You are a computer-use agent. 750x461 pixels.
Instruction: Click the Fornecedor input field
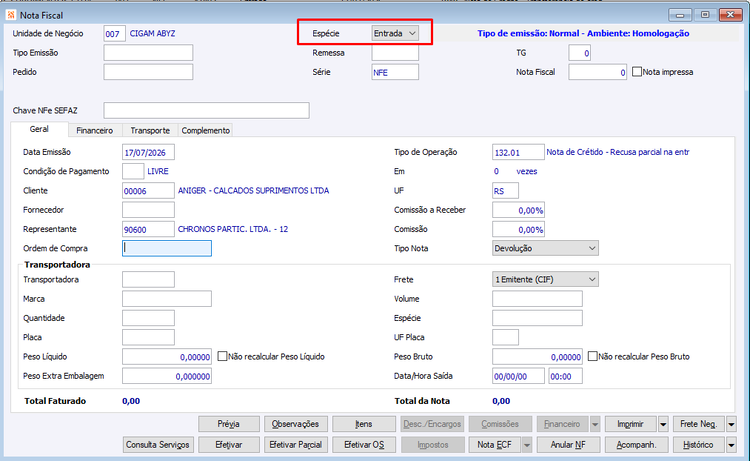click(148, 209)
